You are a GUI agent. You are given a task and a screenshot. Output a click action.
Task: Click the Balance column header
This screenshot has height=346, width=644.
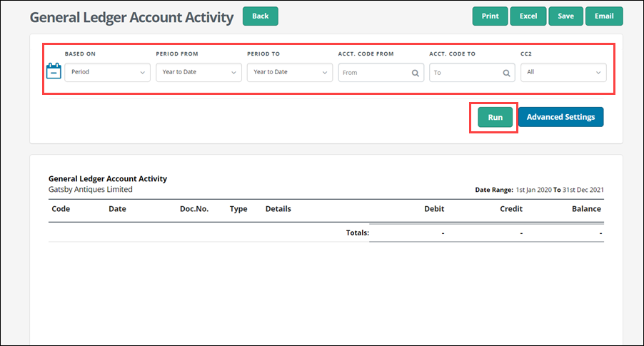tap(586, 209)
